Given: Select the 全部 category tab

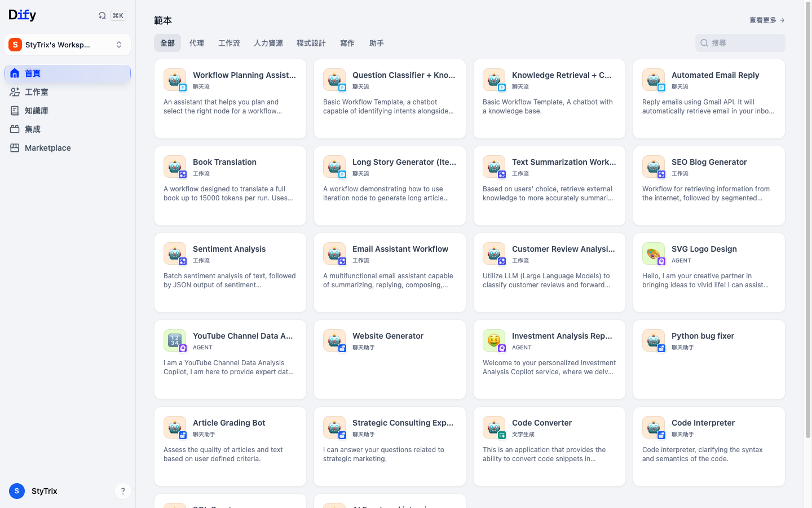Looking at the screenshot, I should 167,43.
